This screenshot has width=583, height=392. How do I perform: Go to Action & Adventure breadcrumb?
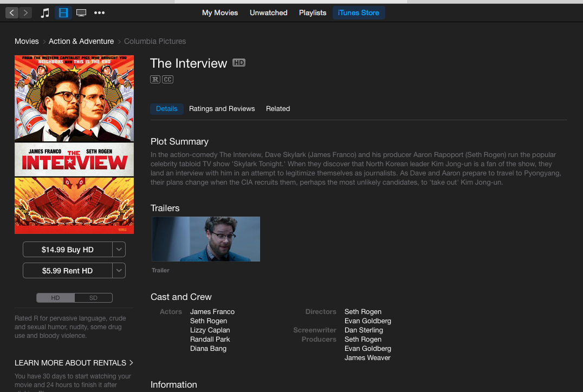pos(81,41)
